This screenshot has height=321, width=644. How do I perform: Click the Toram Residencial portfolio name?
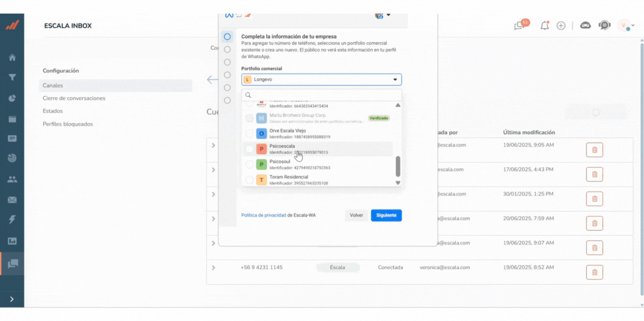(x=289, y=177)
